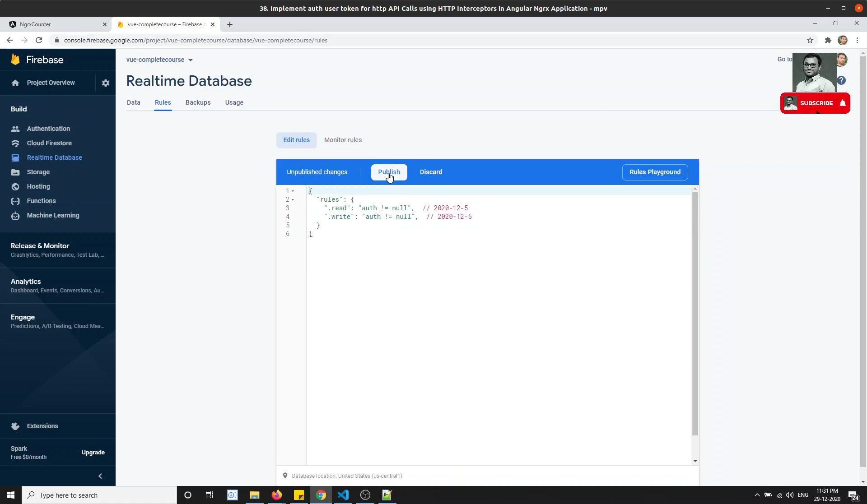Open the Rules Playground

click(x=655, y=172)
